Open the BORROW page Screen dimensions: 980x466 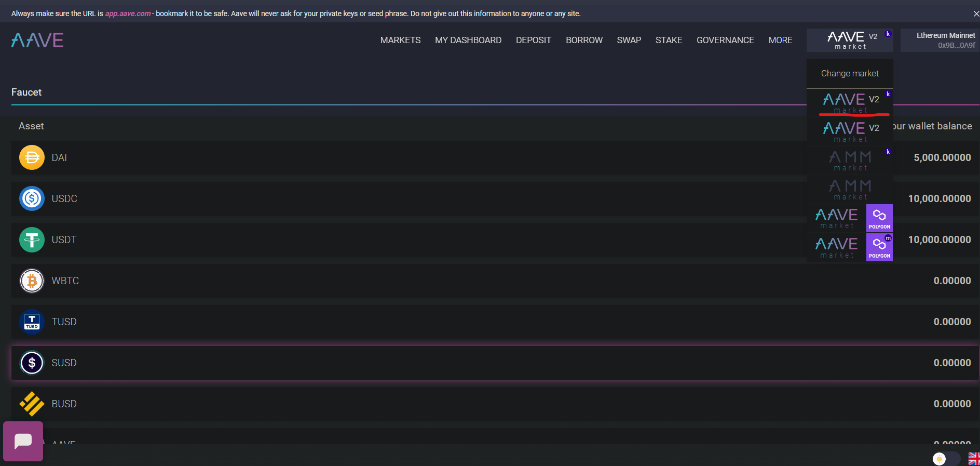tap(584, 40)
